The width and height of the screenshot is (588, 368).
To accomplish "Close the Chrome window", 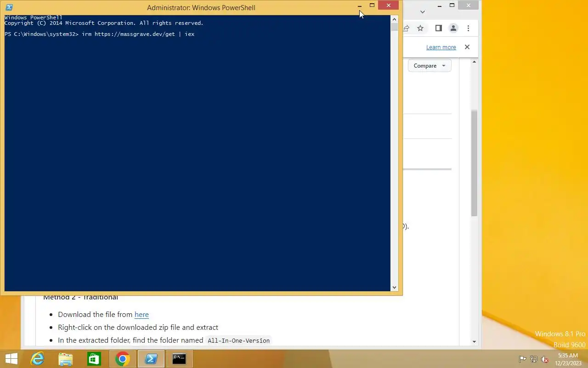I will (468, 6).
